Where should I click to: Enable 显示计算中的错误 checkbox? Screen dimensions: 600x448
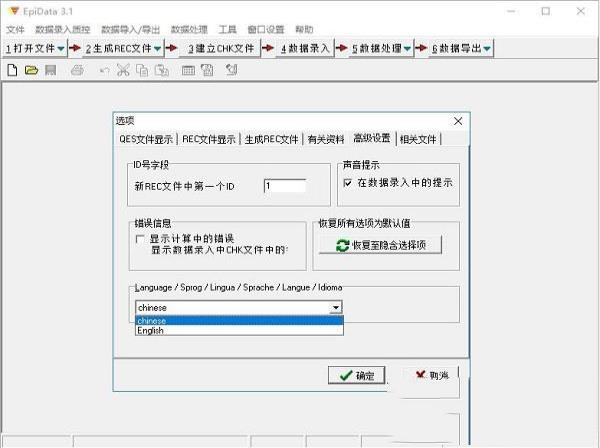coord(140,239)
